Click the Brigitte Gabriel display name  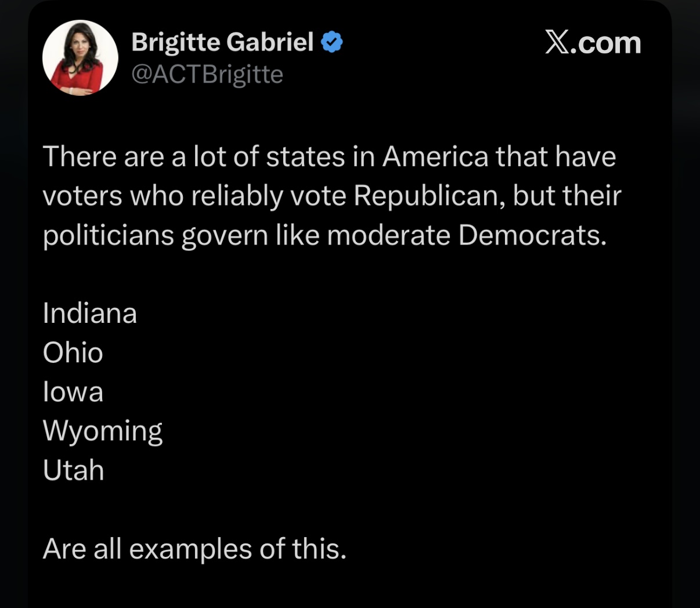(x=222, y=42)
